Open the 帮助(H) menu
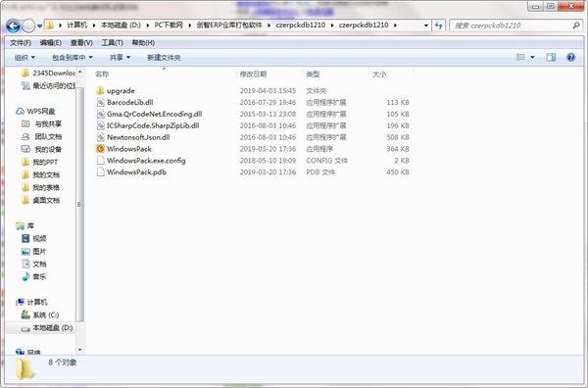588x388 pixels. [143, 43]
